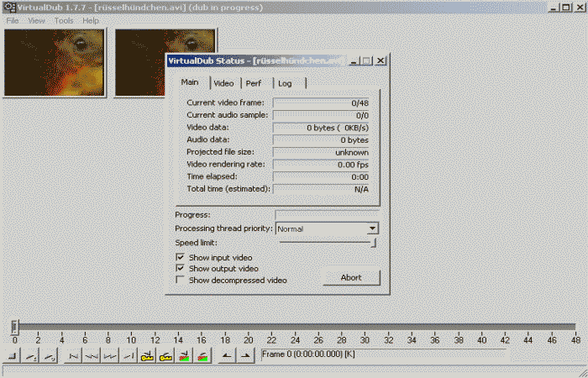The height and width of the screenshot is (378, 588).
Task: Uncheck Show output video checkbox
Action: [180, 269]
